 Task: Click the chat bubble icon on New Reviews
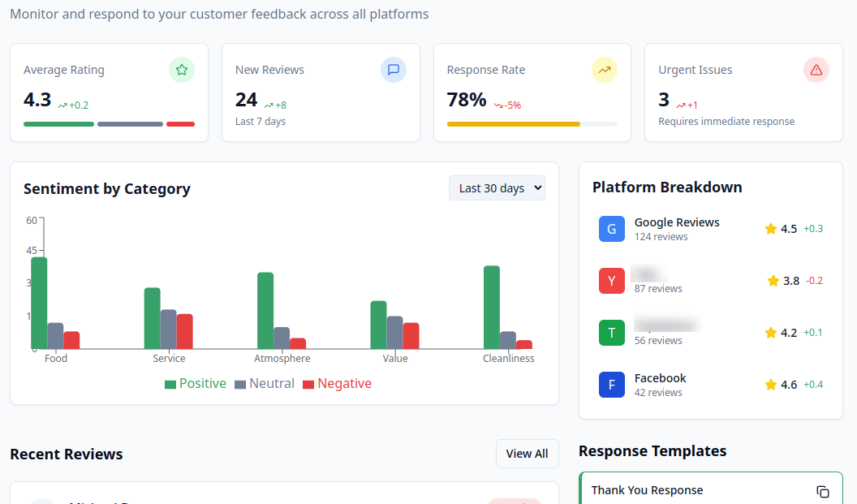(394, 70)
